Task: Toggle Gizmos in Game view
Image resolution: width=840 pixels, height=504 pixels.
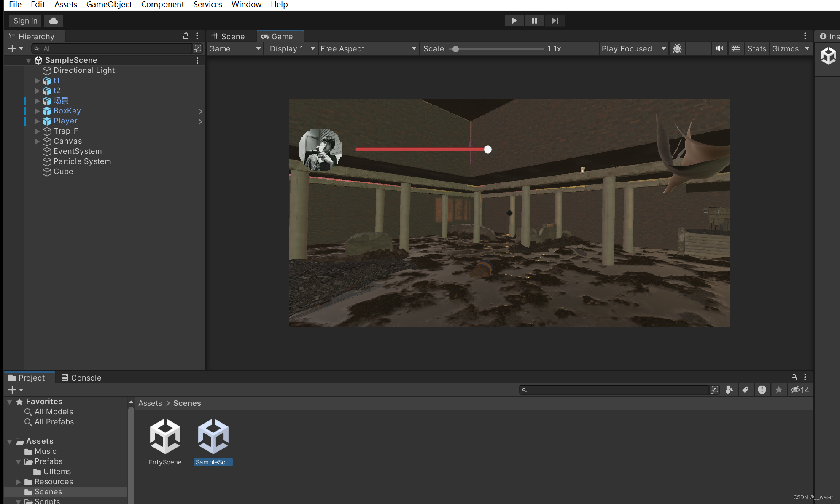Action: [x=785, y=48]
